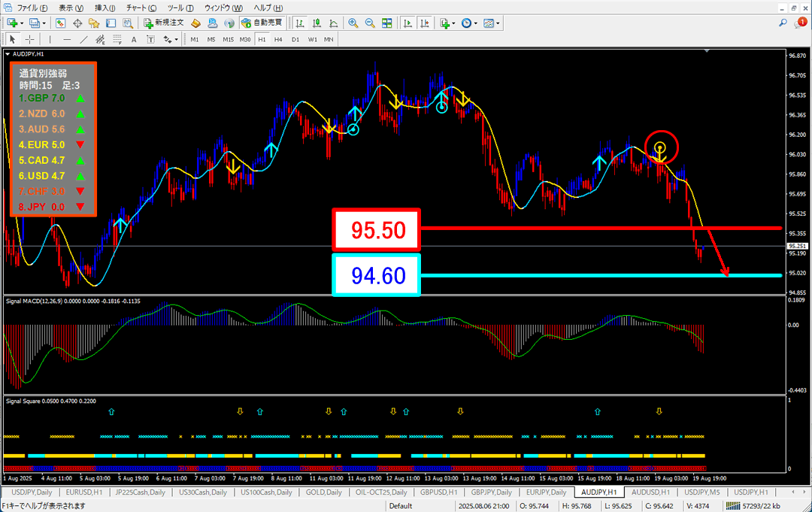Expand the periods dropdown arrow

(x=475, y=23)
